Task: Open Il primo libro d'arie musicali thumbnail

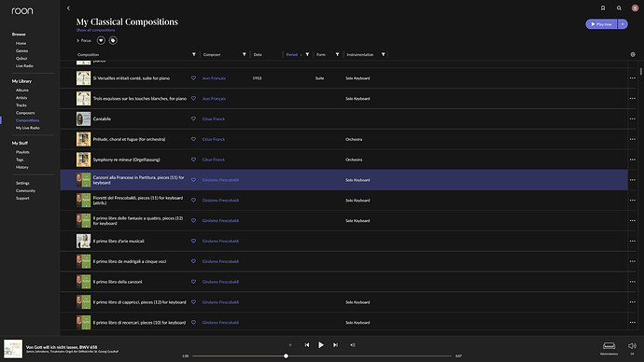Action: coord(83,241)
